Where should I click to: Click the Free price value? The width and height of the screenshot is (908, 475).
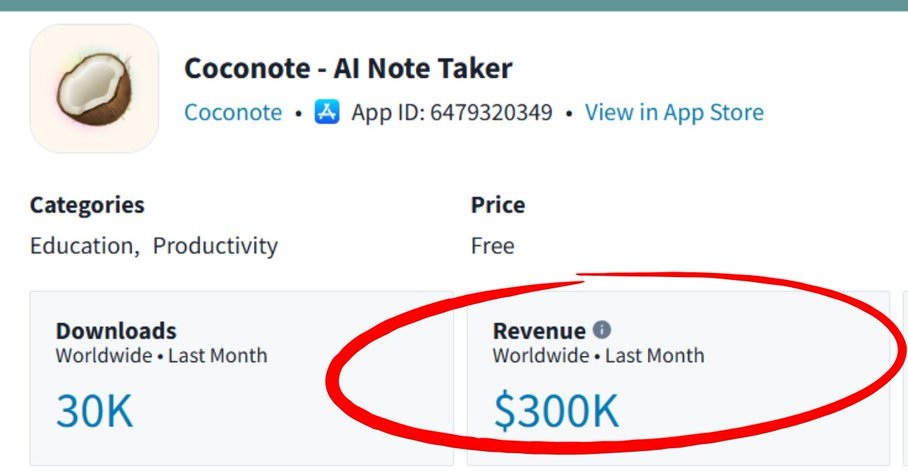(x=492, y=246)
